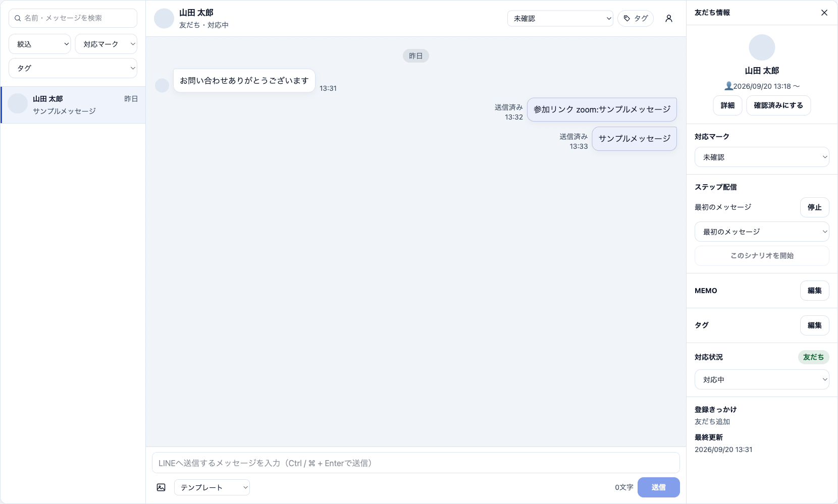The image size is (838, 504).
Task: Stop step delivery with 停止 button
Action: point(814,207)
